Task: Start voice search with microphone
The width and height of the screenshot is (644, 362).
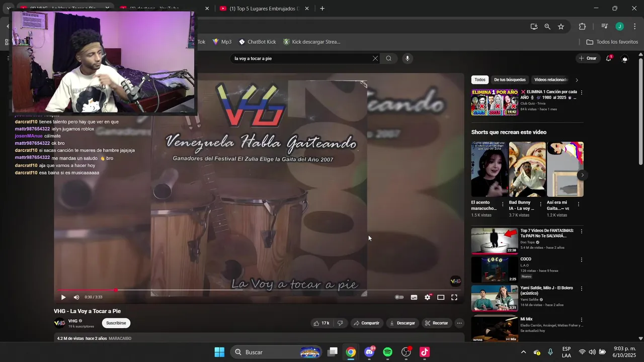Action: [408, 58]
